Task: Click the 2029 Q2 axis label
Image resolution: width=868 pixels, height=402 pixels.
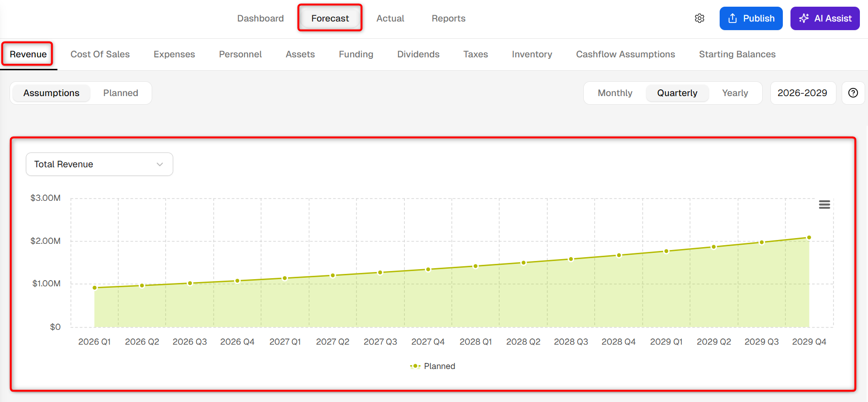Action: [714, 342]
